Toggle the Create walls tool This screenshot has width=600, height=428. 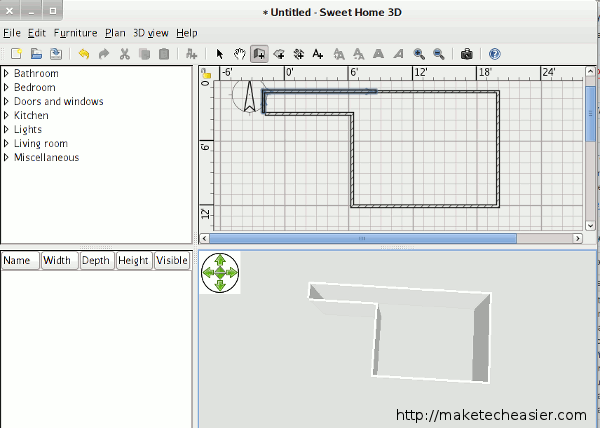coord(259,54)
